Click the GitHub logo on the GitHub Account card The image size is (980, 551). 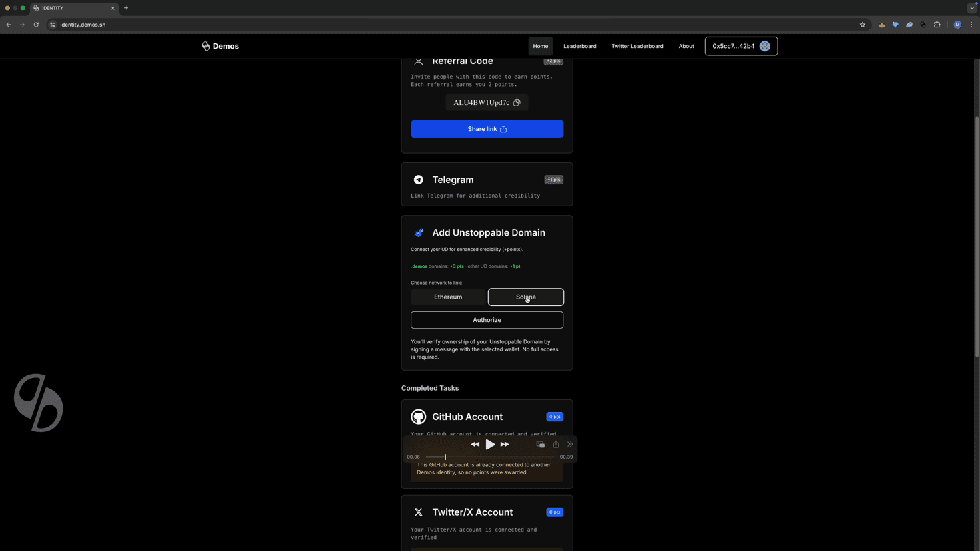[x=419, y=416]
